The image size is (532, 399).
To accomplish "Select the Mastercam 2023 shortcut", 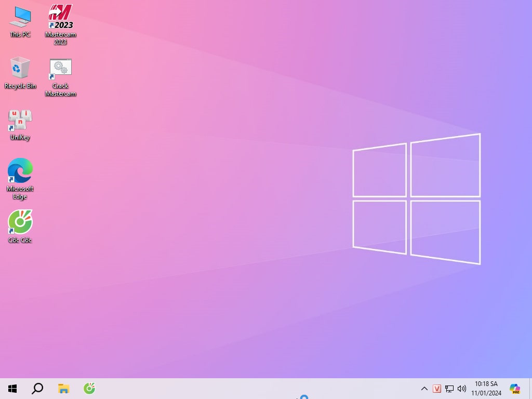I will tap(60, 24).
